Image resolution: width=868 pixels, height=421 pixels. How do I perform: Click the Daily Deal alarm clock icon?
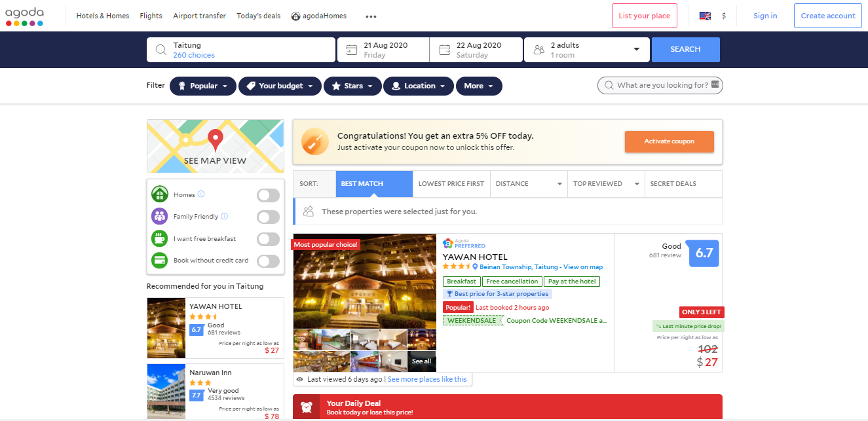pyautogui.click(x=306, y=407)
